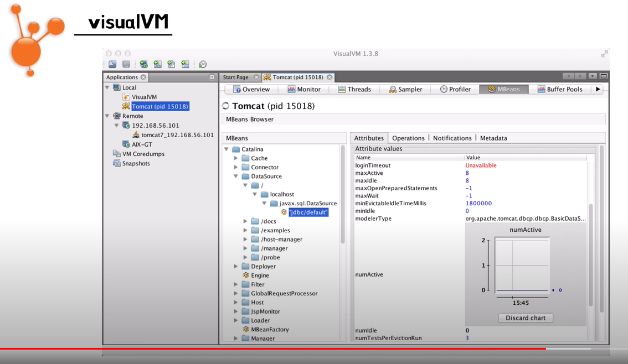Switch to the Buffer Pools tab
The width and height of the screenshot is (628, 364).
click(560, 89)
